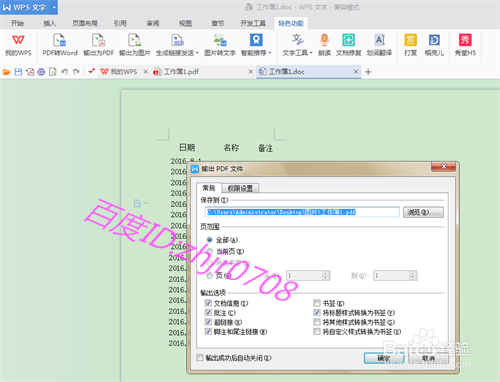Launch 文档修复 tool
The image size is (500, 382).
348,45
